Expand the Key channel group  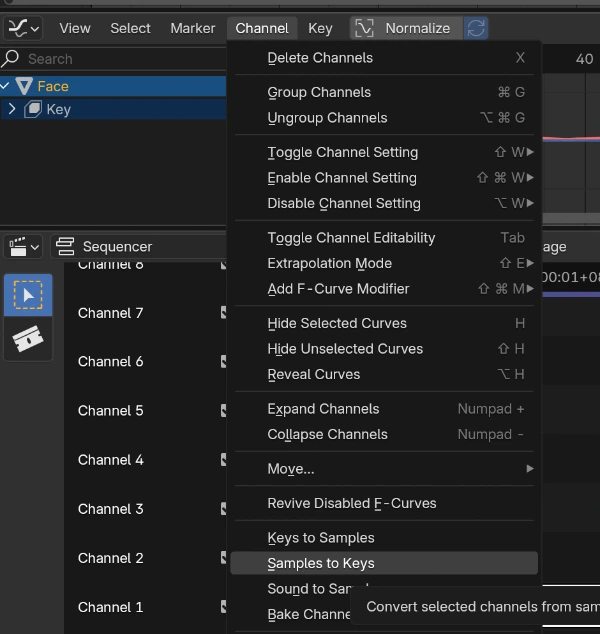tap(12, 109)
